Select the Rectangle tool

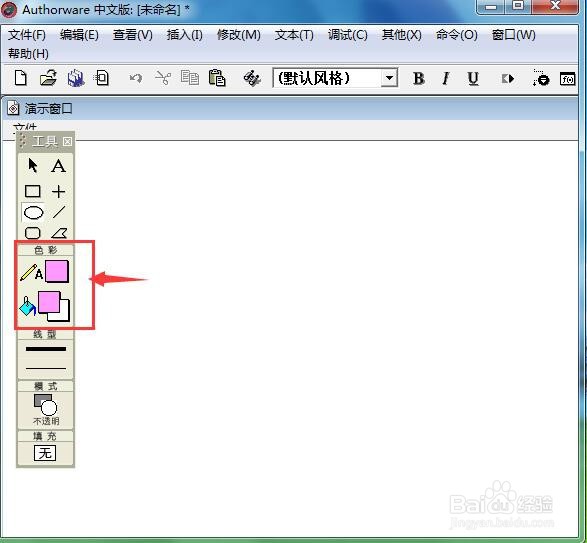[33, 191]
